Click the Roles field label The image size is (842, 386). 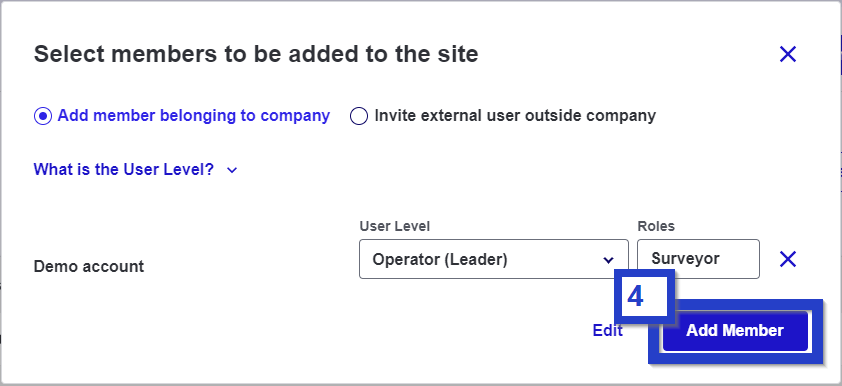click(656, 227)
